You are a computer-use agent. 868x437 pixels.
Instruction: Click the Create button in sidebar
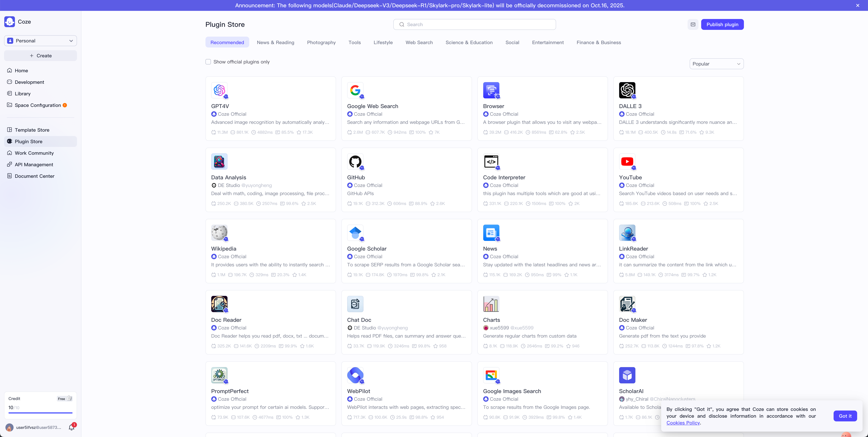click(x=41, y=56)
